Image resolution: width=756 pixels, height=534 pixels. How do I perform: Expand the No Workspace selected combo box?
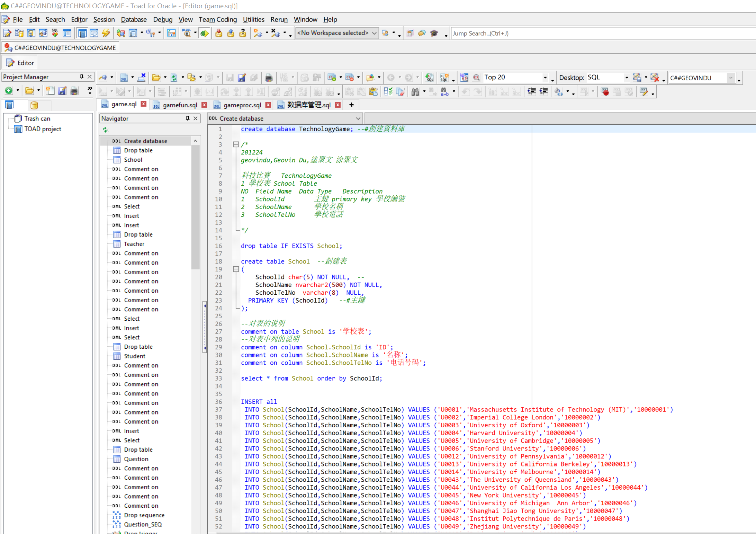click(x=374, y=33)
